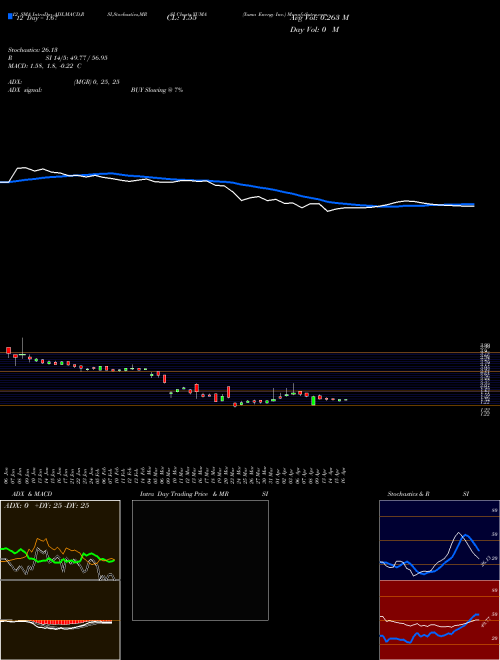The width and height of the screenshot is (500, 660).
Task: Open the empty intraday trading price chart box
Action: [200, 560]
